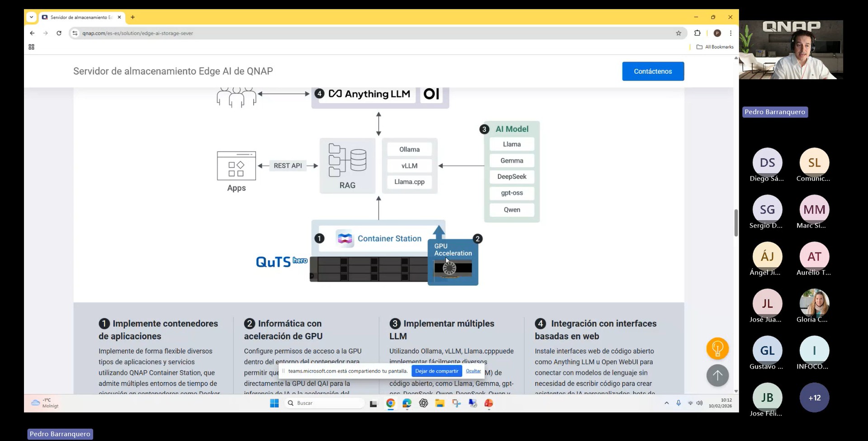The height and width of the screenshot is (441, 868).
Task: Click the scroll-to-top arrow button
Action: pos(717,375)
